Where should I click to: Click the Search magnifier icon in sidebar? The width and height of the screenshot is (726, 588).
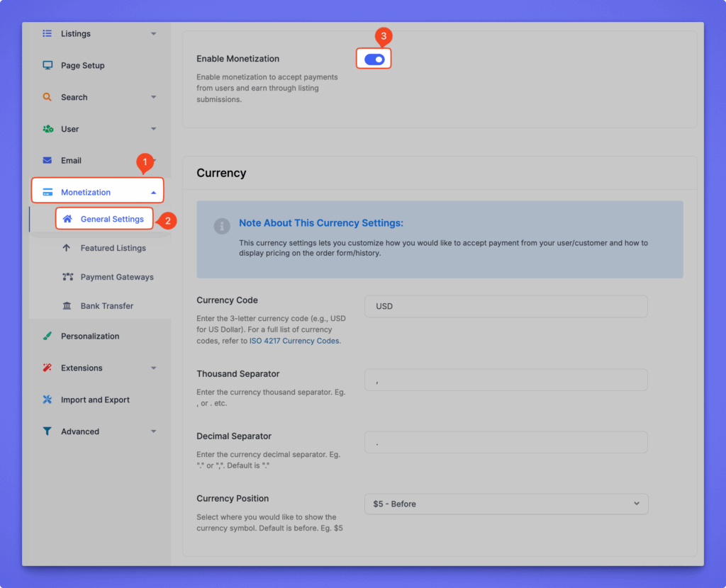[x=48, y=97]
